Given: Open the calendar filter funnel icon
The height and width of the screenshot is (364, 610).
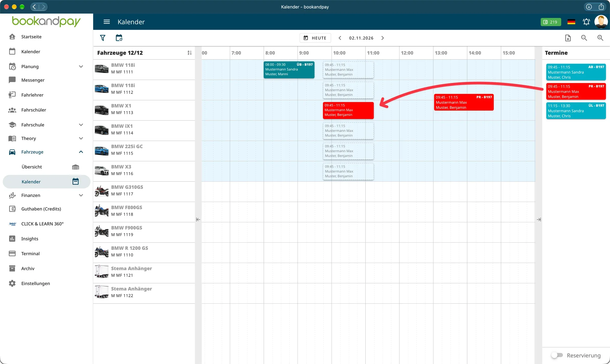Looking at the screenshot, I should [x=103, y=38].
